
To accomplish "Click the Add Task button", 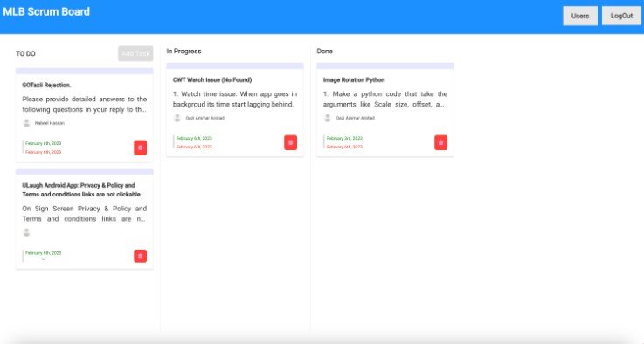I will coord(135,53).
